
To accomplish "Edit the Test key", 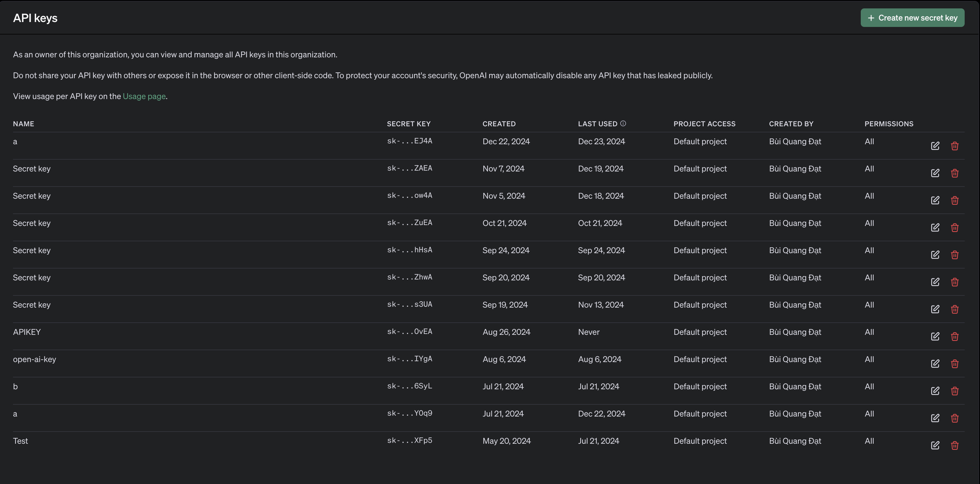I will pyautogui.click(x=935, y=445).
